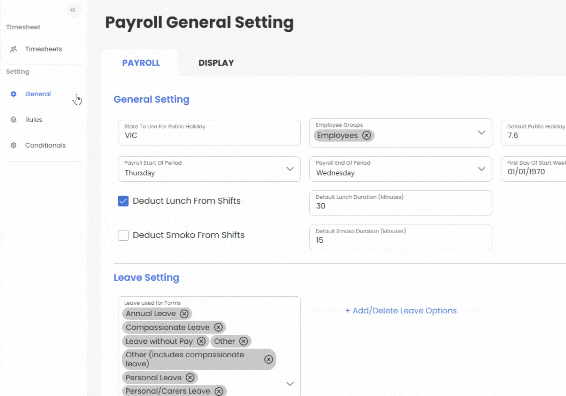Remove the Employees group chip
Image resolution: width=566 pixels, height=396 pixels.
366,135
